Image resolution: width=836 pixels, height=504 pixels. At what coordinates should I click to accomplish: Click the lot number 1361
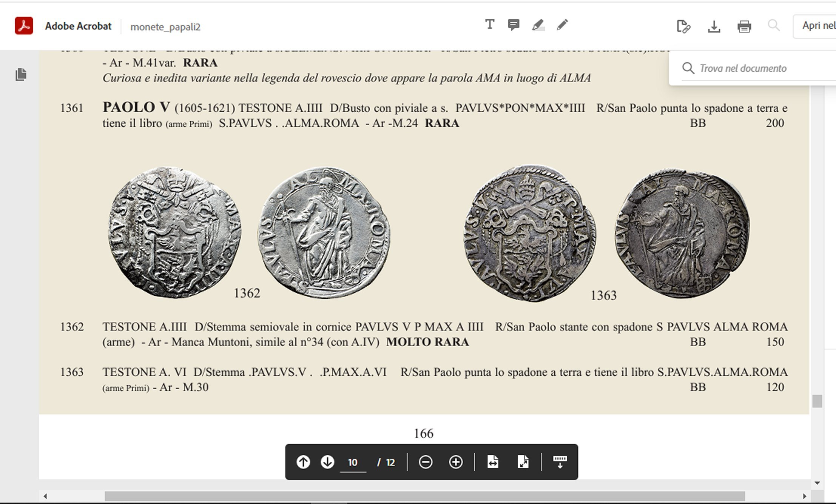[x=72, y=108]
